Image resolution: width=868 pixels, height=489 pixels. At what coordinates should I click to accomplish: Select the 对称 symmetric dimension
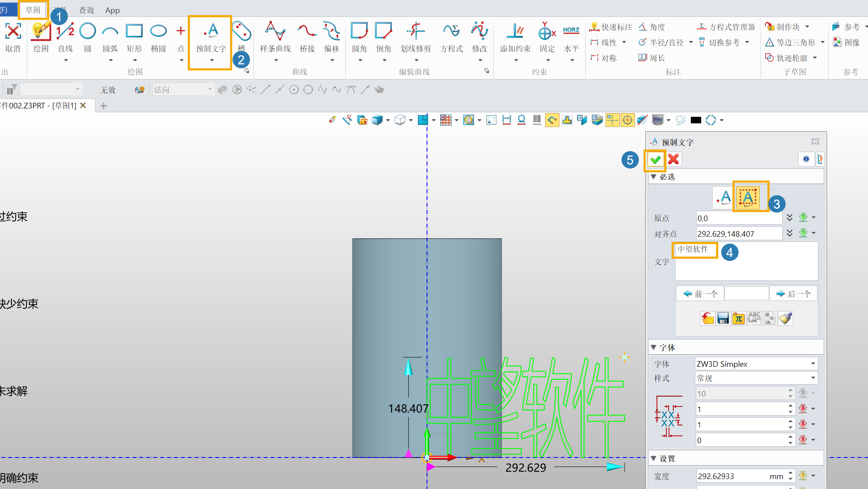click(x=603, y=58)
